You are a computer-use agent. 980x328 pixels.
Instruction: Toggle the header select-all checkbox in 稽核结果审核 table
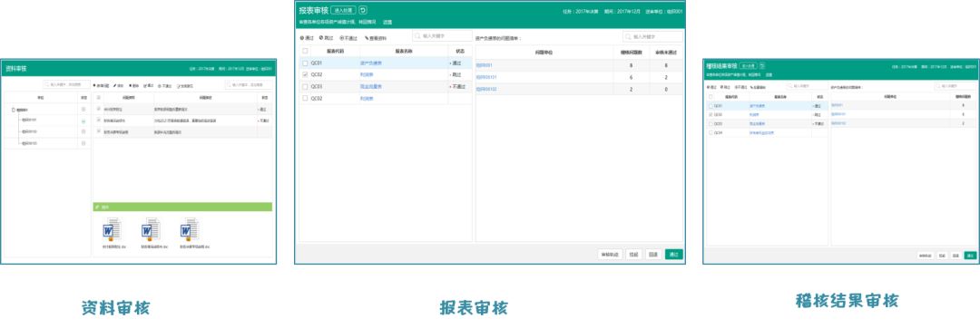tap(710, 97)
